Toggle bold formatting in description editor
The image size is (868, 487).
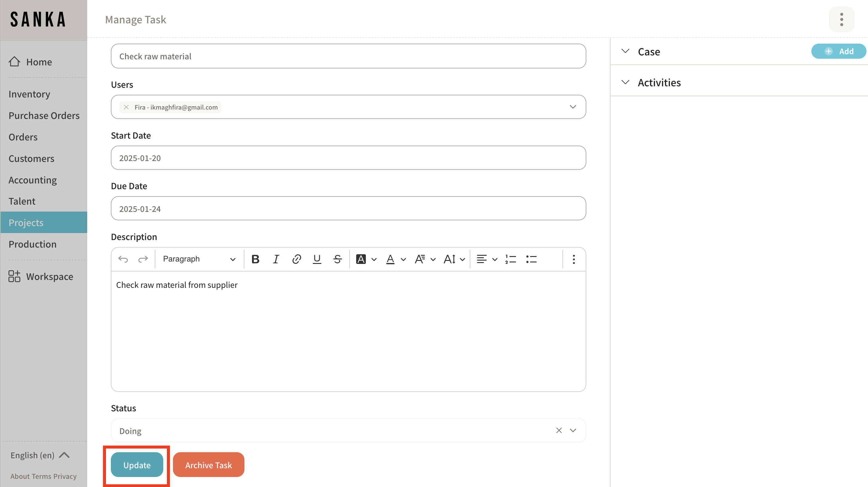[255, 259]
